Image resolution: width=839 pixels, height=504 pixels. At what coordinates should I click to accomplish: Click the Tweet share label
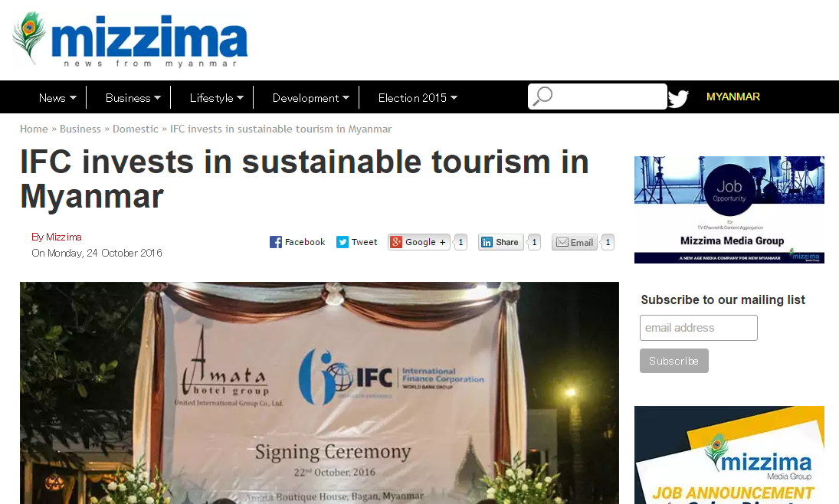[365, 242]
